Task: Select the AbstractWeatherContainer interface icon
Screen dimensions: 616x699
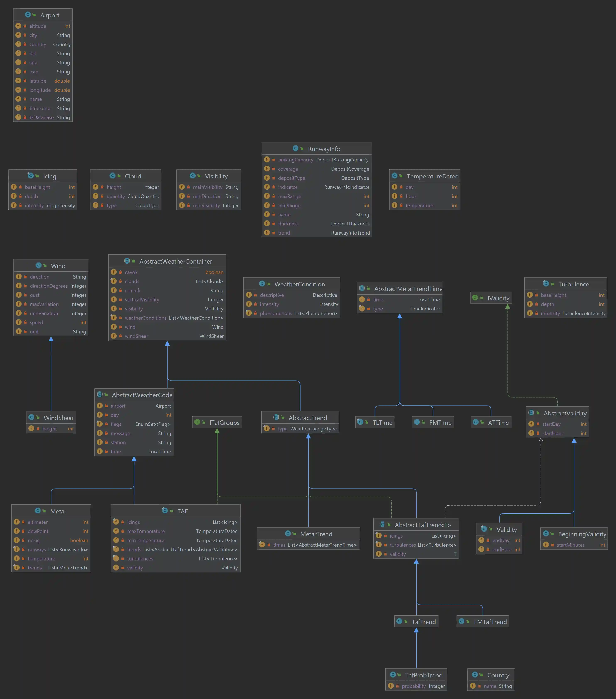Action: (x=127, y=261)
